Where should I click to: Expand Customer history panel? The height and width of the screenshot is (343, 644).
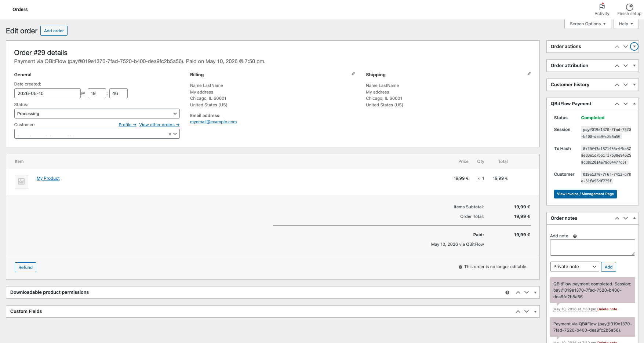point(634,85)
